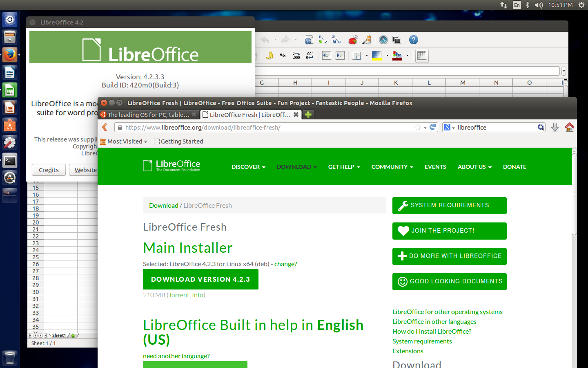Image resolution: width=588 pixels, height=368 pixels.
Task: Apply percent number format in Calc
Action: tap(283, 56)
